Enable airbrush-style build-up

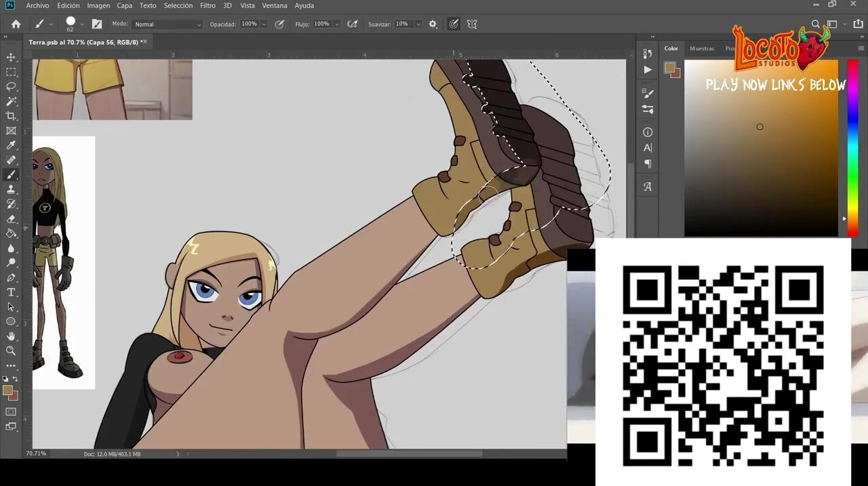coord(352,24)
